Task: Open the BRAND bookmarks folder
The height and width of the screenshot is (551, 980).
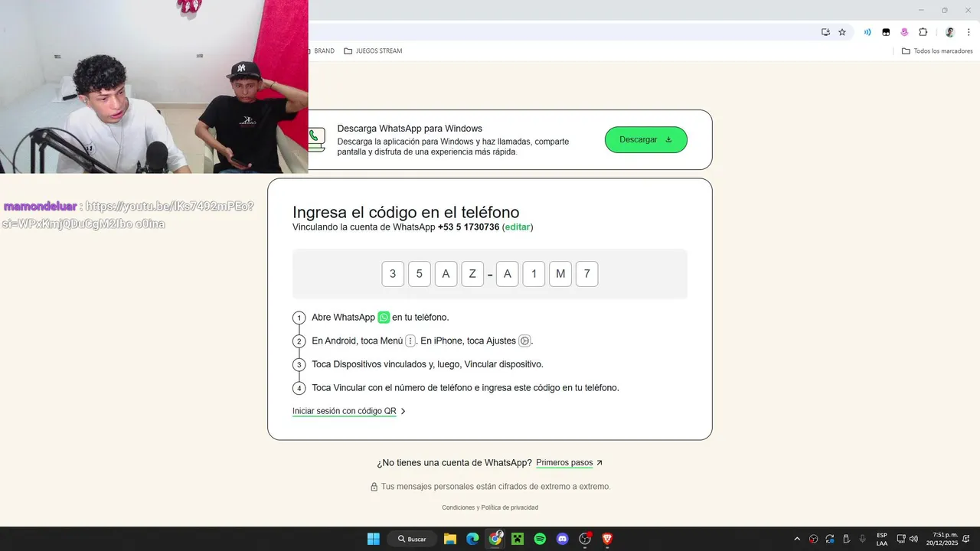Action: 322,51
